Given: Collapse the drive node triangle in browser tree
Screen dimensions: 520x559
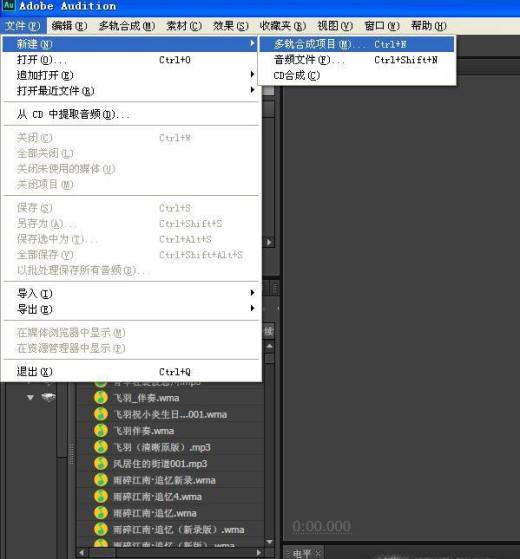Looking at the screenshot, I should tap(30, 397).
